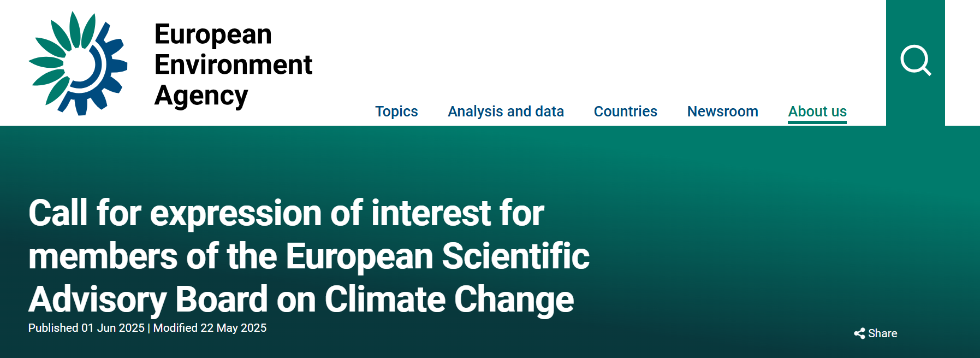Click the word European in site name
This screenshot has height=358, width=980.
(213, 34)
